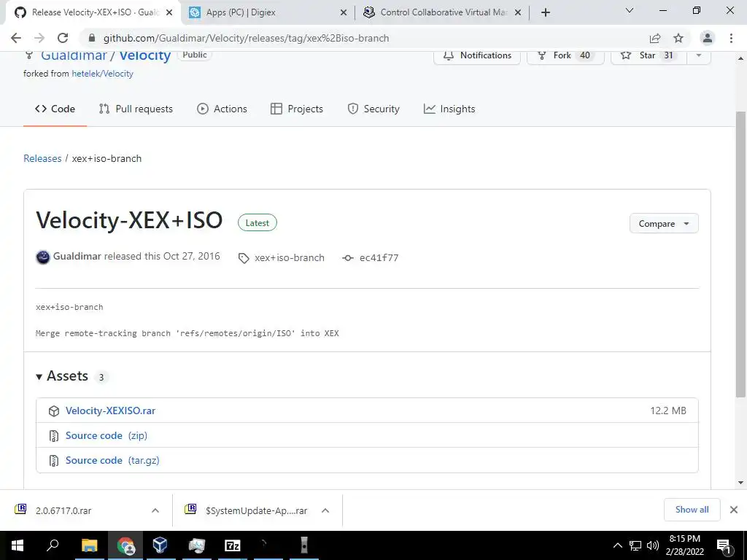Open the volume tray icon

tap(653, 545)
